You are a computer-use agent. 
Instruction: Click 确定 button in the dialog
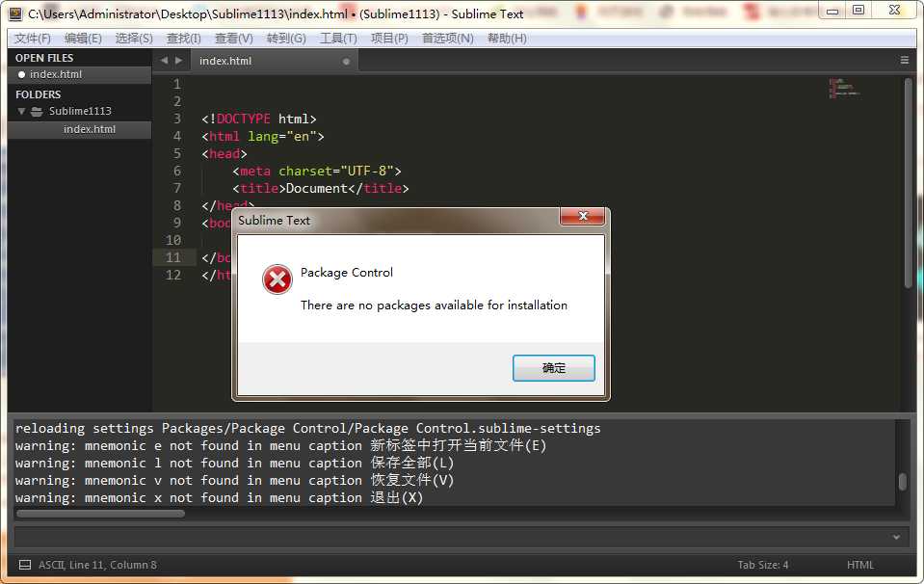point(553,368)
